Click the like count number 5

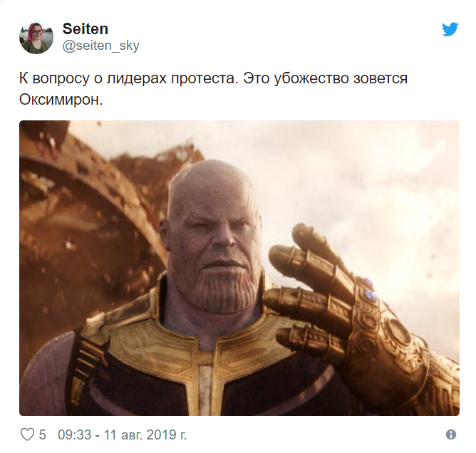(43, 434)
